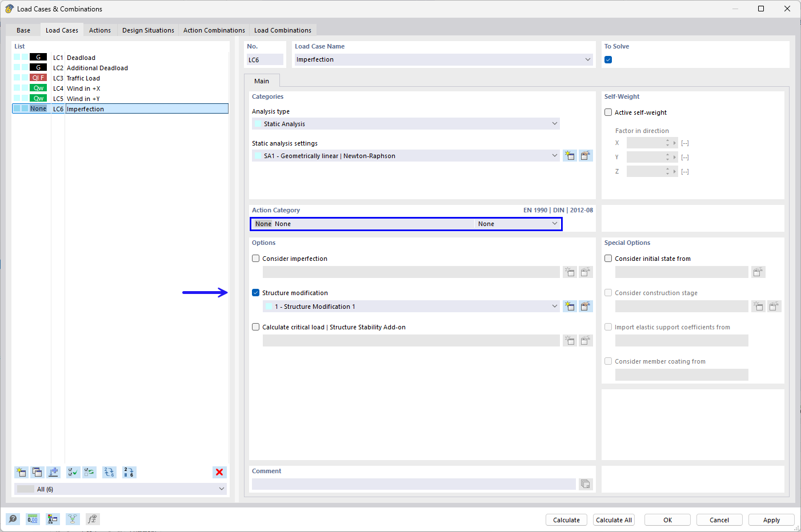Screen dimensions: 801x532
Task: Click the new construction stage icon
Action: point(758,307)
